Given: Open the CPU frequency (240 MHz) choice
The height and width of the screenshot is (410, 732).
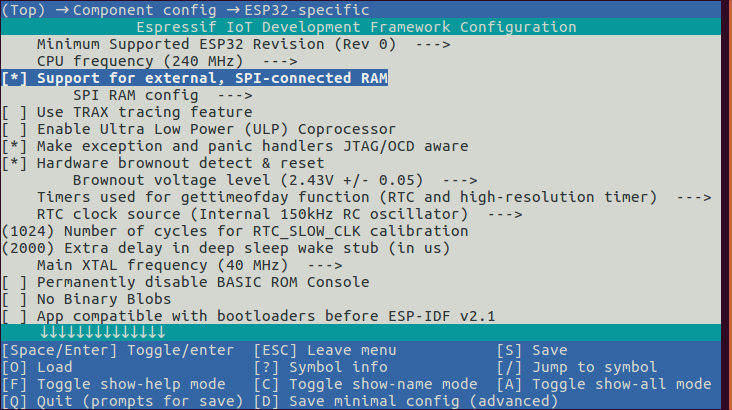Looking at the screenshot, I should (x=143, y=61).
